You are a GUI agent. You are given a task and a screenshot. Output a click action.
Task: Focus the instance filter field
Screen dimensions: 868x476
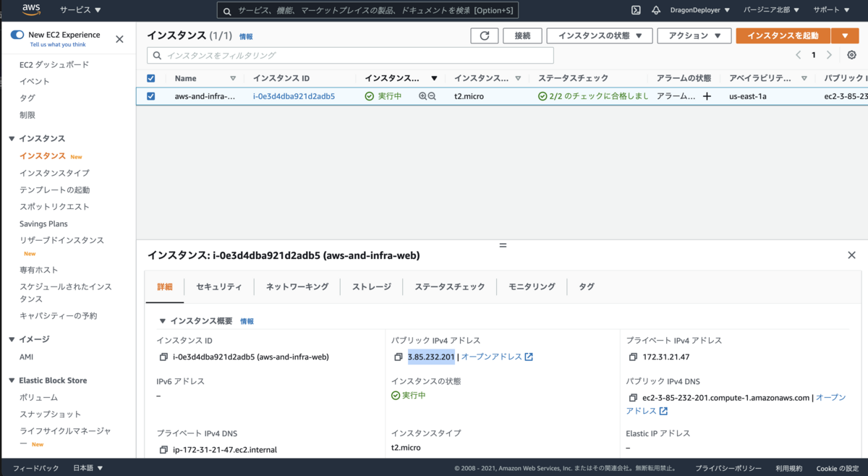pos(350,55)
